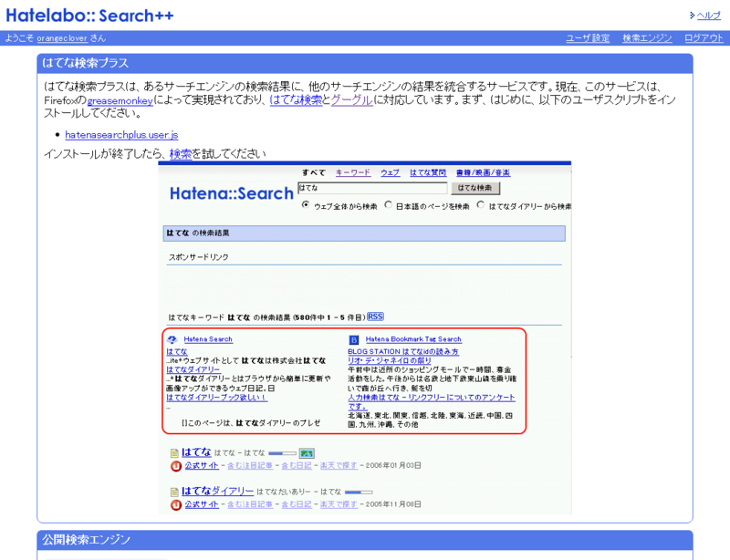Click the document icon beside the はてな result
The width and height of the screenshot is (730, 560).
173,451
